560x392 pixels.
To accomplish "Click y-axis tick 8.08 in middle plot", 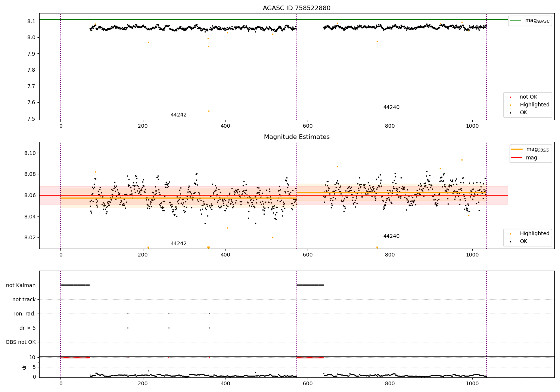I will (30, 174).
